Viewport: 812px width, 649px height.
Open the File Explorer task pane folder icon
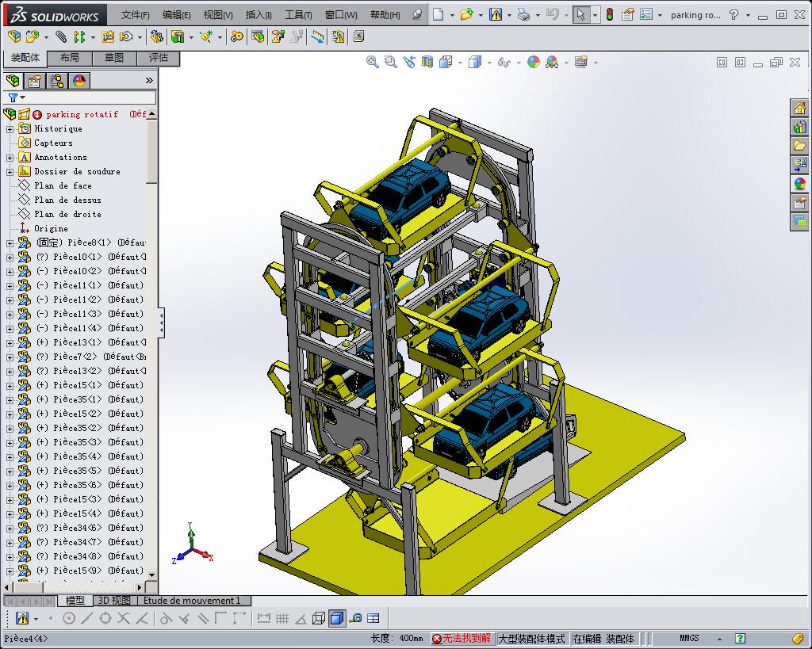point(800,146)
